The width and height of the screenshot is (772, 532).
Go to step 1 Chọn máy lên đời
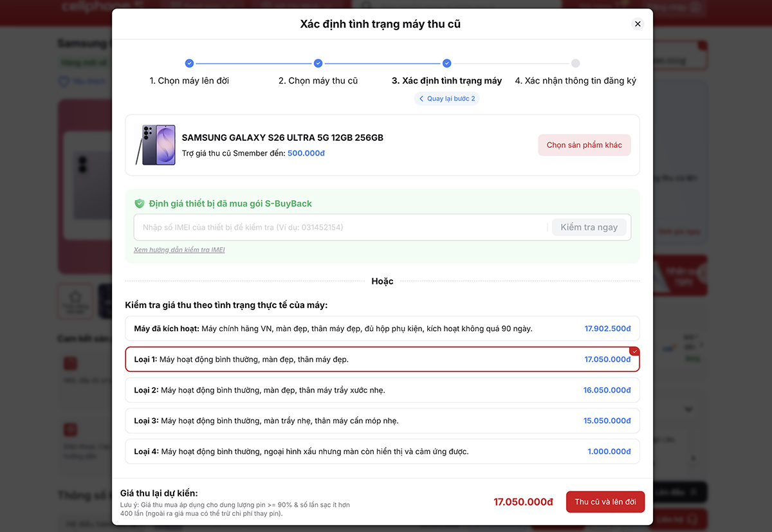189,80
